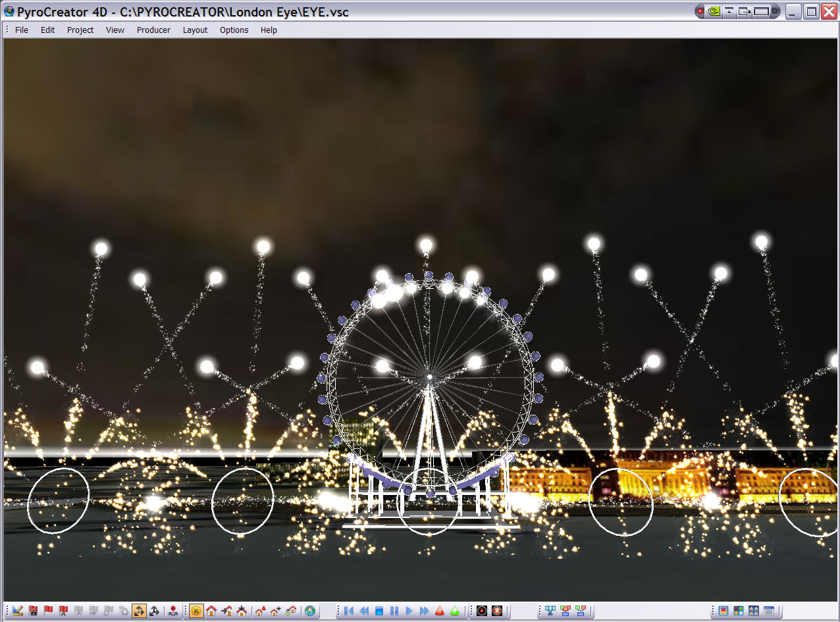This screenshot has height=622, width=840.
Task: Click the globe icon in bottom toolbar
Action: tap(309, 611)
